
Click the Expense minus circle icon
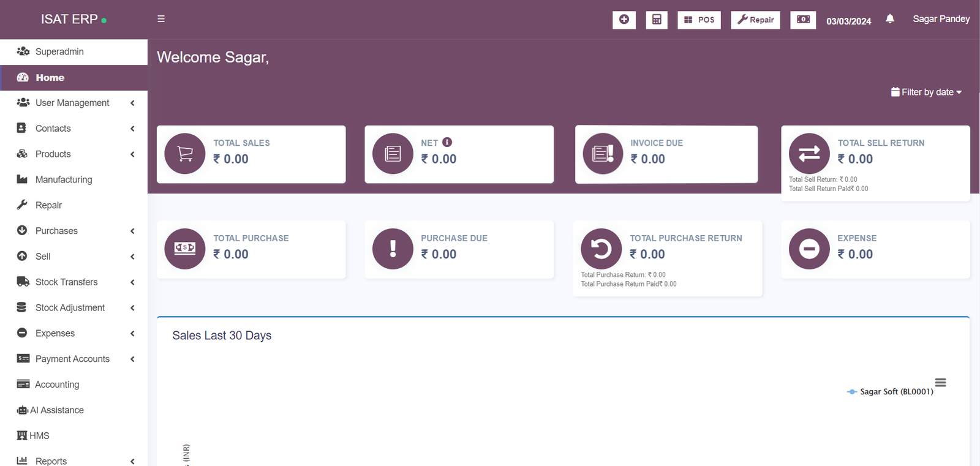pos(809,249)
